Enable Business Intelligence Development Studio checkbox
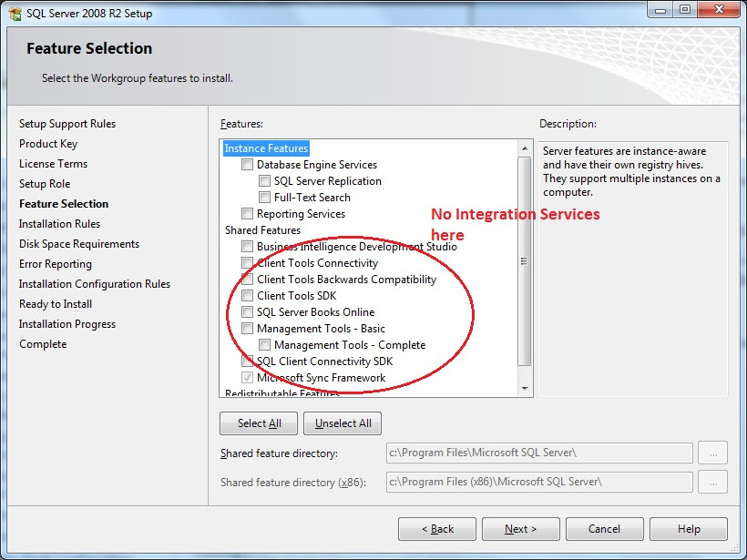The image size is (747, 560). click(x=247, y=247)
